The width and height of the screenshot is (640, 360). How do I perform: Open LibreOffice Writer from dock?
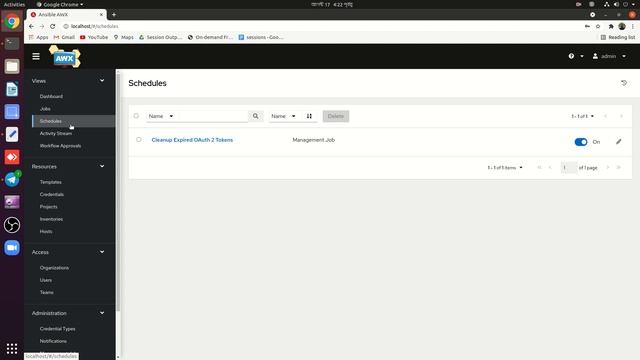click(12, 89)
